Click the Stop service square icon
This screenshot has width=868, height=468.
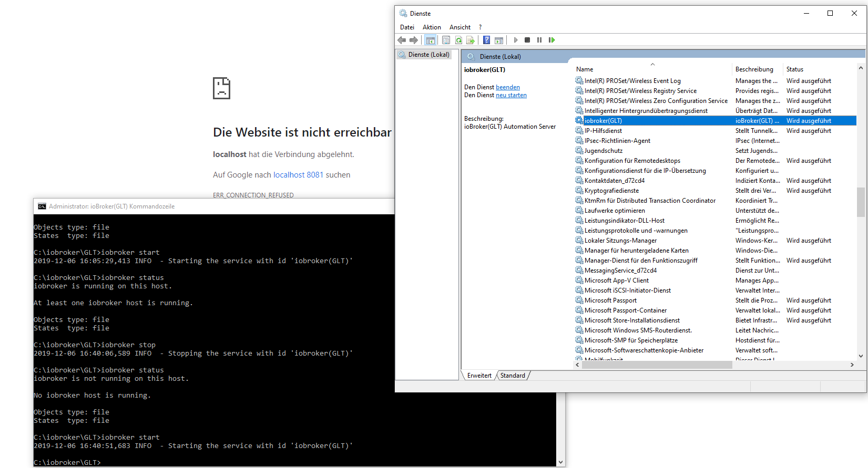527,40
